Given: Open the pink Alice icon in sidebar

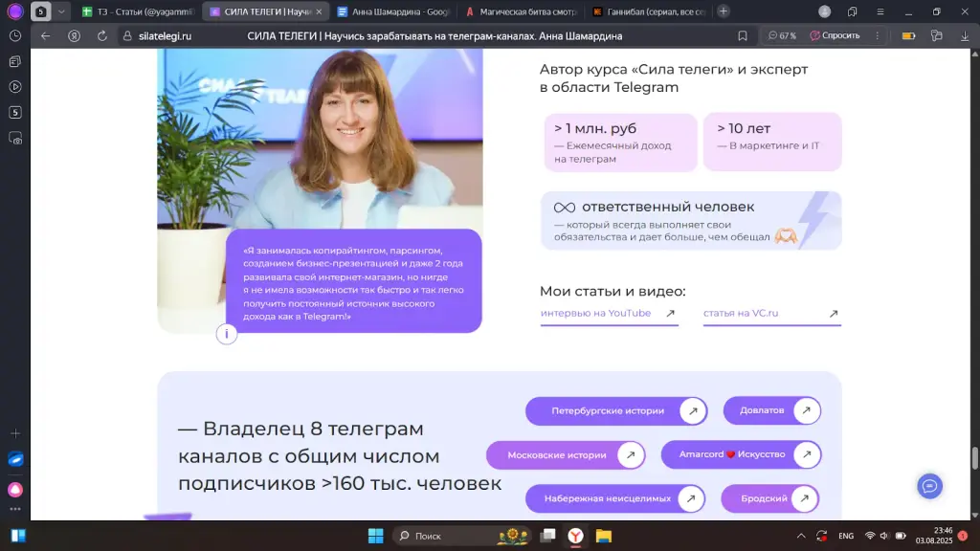Looking at the screenshot, I should click(15, 490).
